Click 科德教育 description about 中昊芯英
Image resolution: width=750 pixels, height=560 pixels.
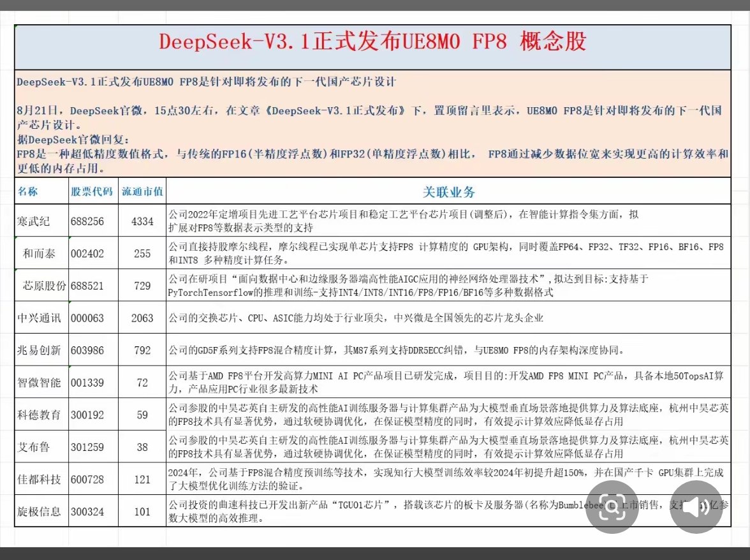(448, 415)
